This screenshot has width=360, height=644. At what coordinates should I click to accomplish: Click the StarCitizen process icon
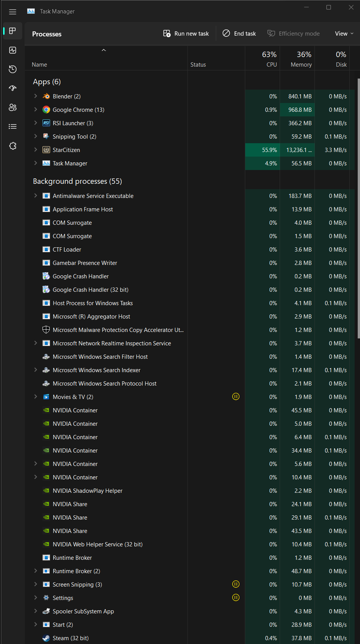46,150
